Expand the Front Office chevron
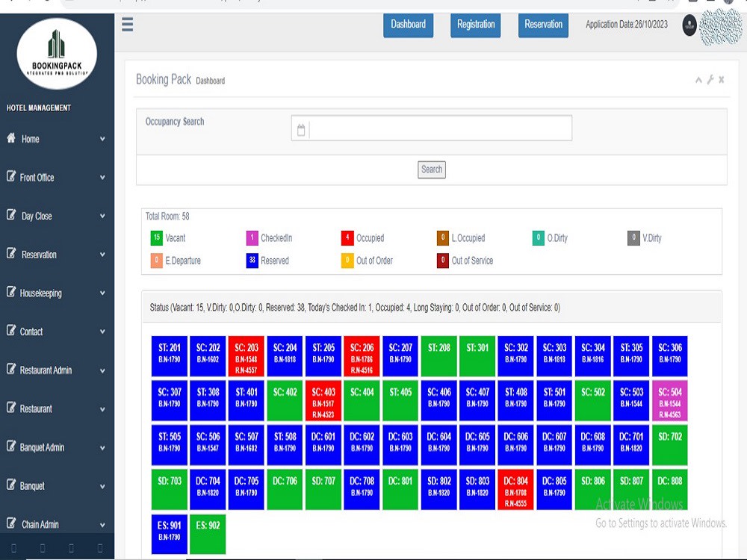The image size is (747, 560). [x=102, y=178]
